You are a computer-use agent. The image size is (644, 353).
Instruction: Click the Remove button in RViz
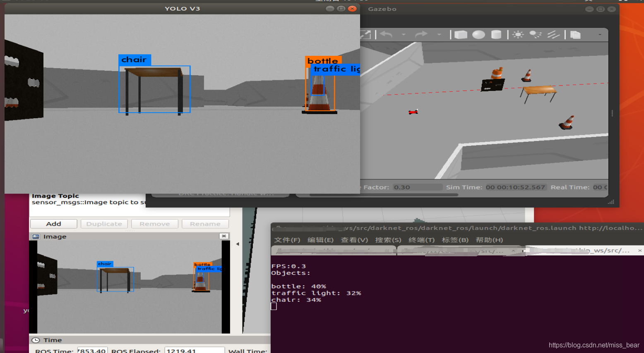click(154, 224)
